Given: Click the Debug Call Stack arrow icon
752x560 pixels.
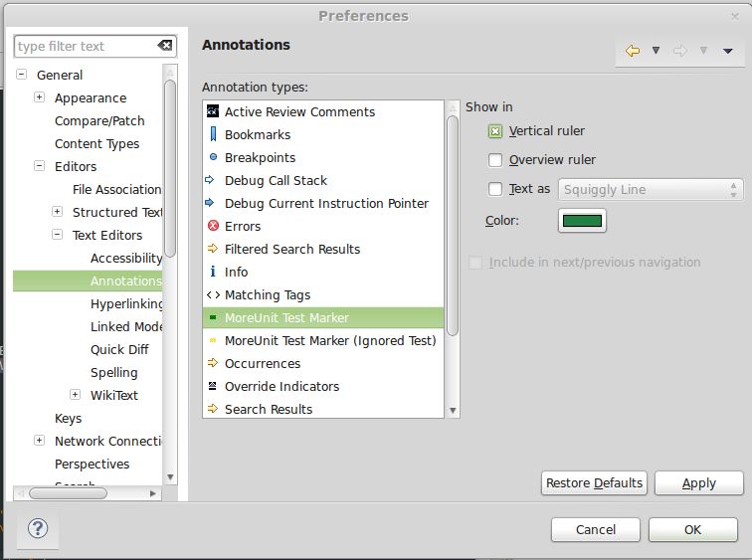Looking at the screenshot, I should pyautogui.click(x=210, y=180).
